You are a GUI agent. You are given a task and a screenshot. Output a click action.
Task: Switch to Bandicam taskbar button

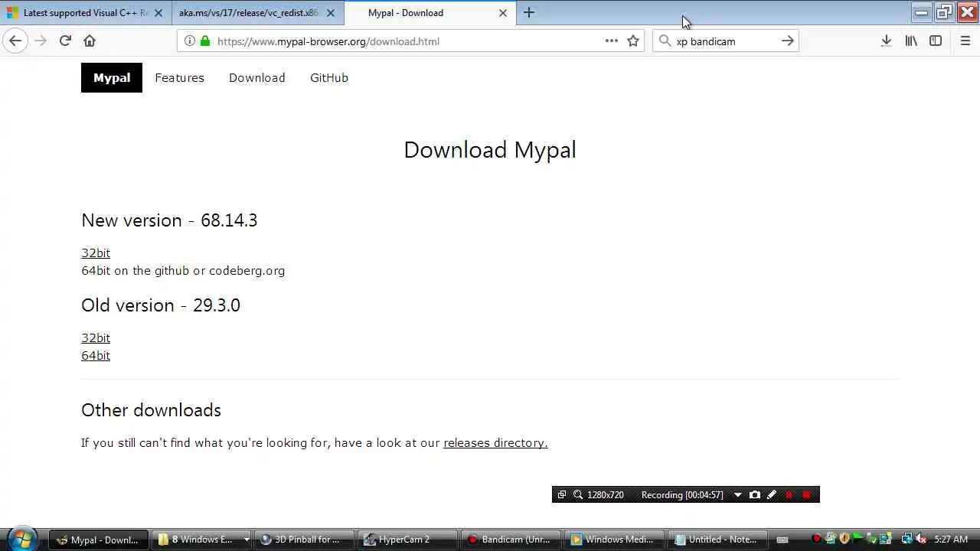click(x=511, y=540)
